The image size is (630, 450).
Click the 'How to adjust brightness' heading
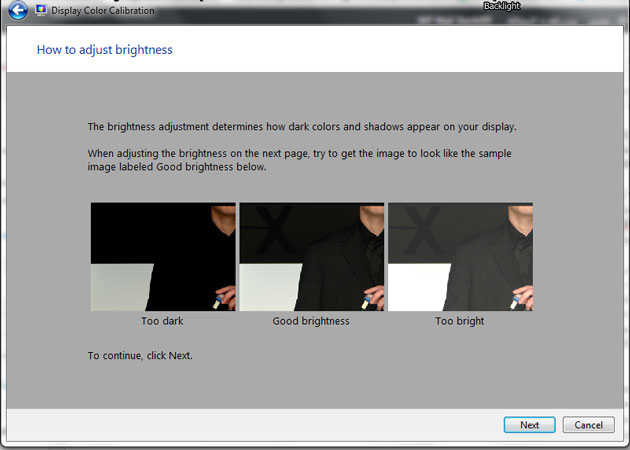click(104, 50)
